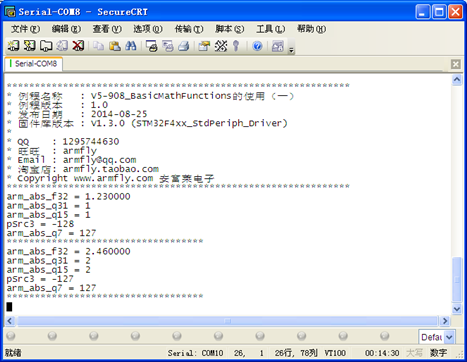The width and height of the screenshot is (467, 362).
Task: Click the terminal line 'armfly.taobao.com'
Action: (x=111, y=169)
